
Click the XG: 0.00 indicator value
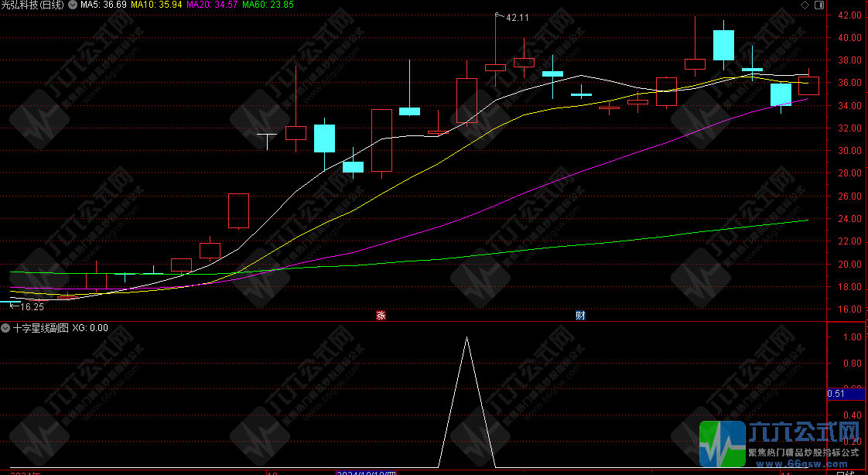point(91,328)
